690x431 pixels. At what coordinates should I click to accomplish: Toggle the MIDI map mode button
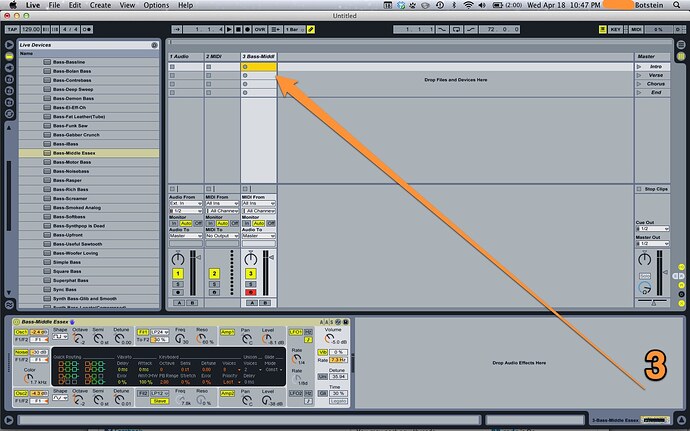pyautogui.click(x=636, y=29)
